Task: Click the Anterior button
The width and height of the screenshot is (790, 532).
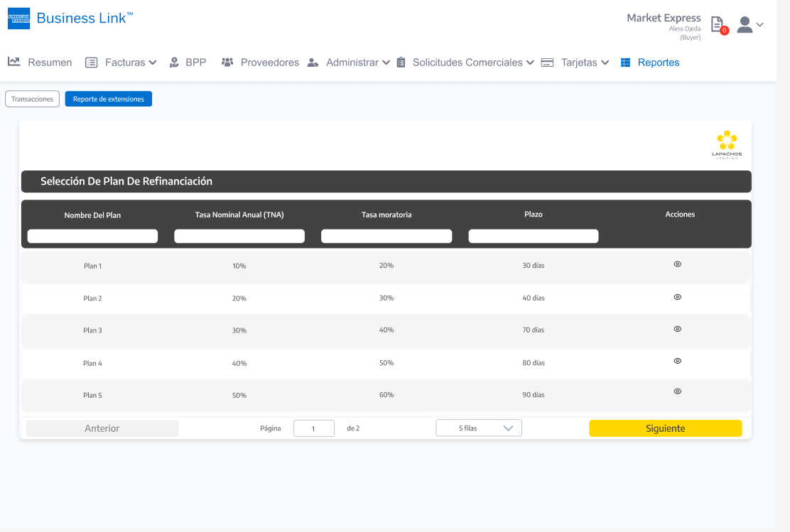Action: point(102,428)
